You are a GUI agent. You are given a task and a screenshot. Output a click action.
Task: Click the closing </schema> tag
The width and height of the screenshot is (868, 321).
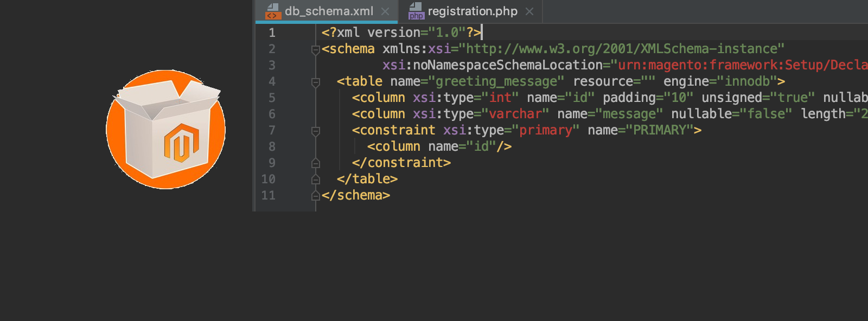[356, 196]
